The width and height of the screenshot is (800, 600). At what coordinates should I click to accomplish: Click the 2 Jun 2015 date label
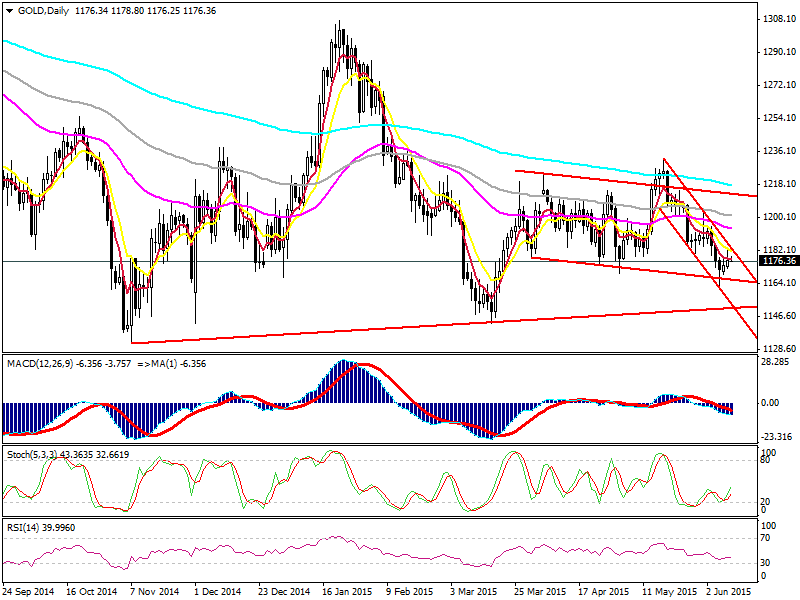(x=729, y=592)
